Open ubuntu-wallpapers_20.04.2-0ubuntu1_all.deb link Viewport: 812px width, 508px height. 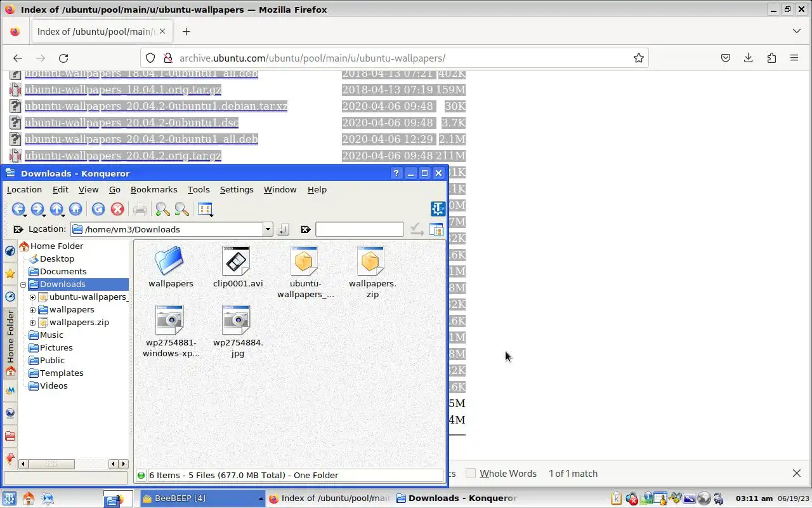pyautogui.click(x=141, y=139)
